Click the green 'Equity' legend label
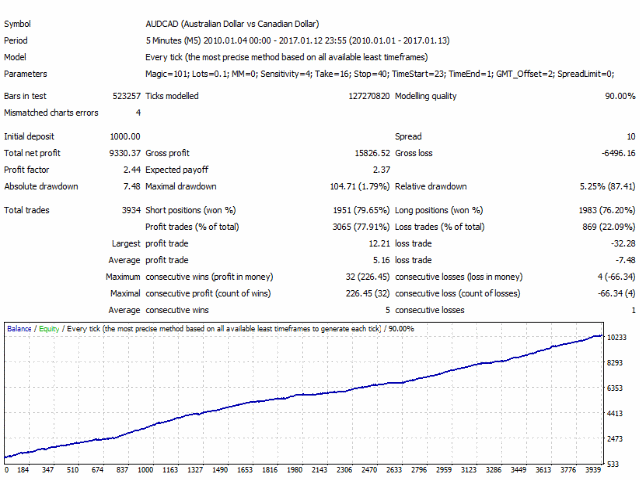The height and width of the screenshot is (480, 640). (49, 329)
